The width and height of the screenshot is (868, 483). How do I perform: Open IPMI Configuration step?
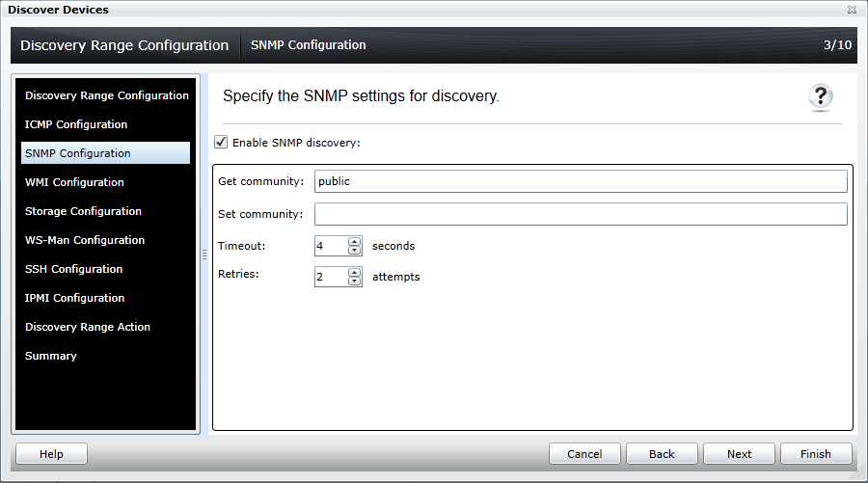[74, 298]
